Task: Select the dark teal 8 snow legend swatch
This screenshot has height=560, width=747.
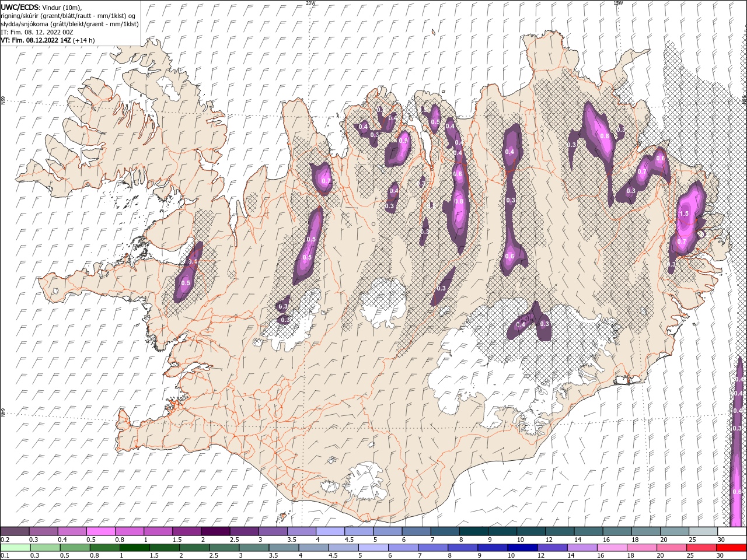Action: pos(473,531)
